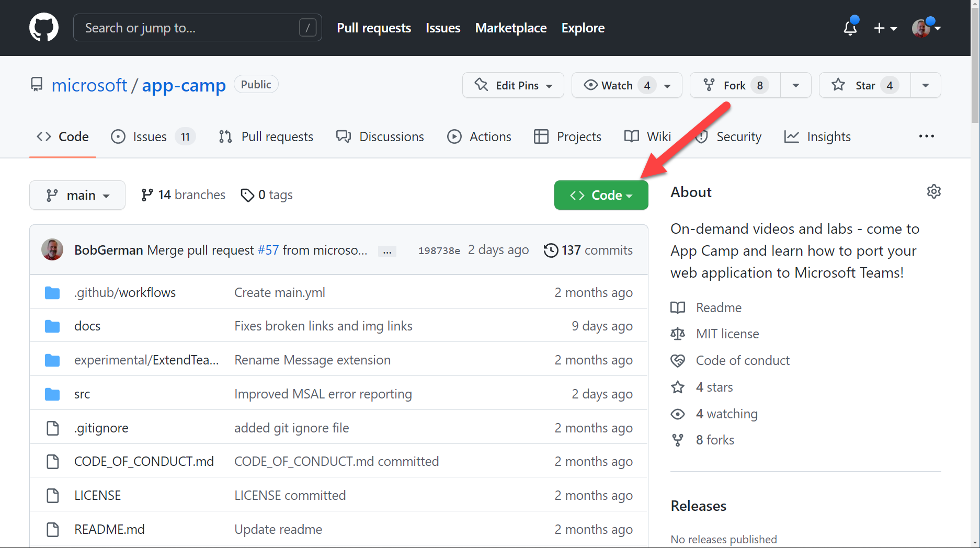View the 137 commits history
Image resolution: width=980 pixels, height=548 pixels.
click(588, 250)
